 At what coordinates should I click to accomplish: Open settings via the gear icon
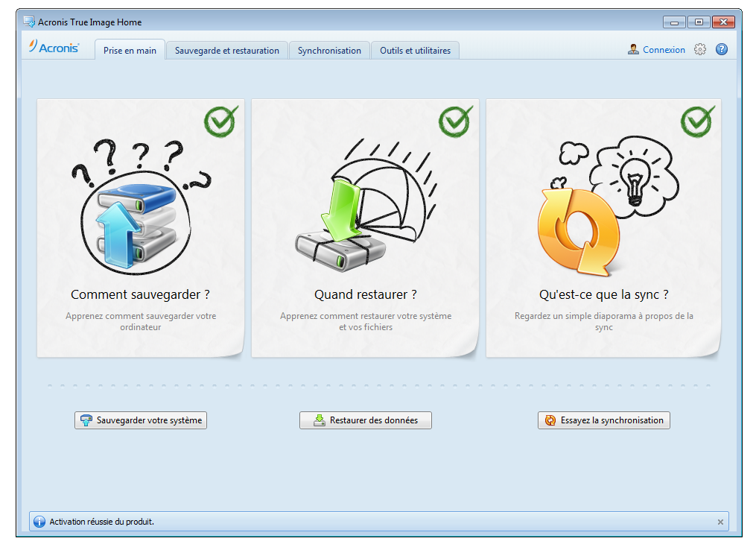699,50
